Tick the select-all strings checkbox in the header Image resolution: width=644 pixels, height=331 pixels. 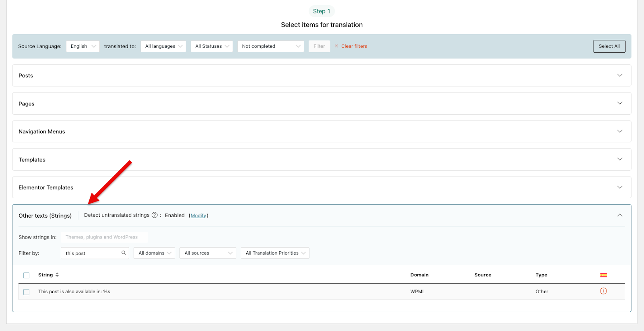coord(27,275)
